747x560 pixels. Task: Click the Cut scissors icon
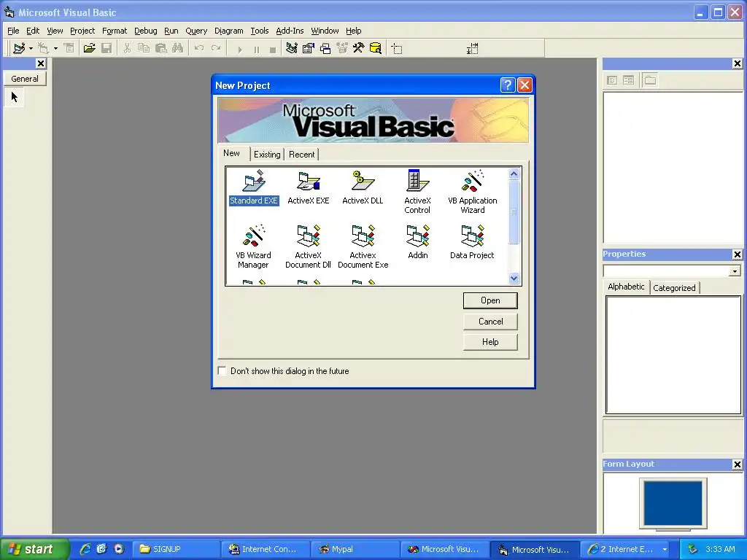[x=127, y=48]
